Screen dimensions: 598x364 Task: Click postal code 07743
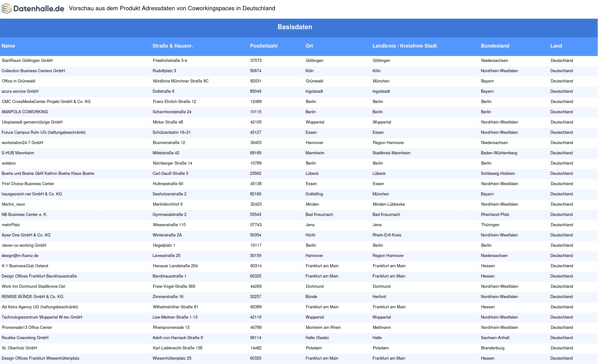point(256,225)
